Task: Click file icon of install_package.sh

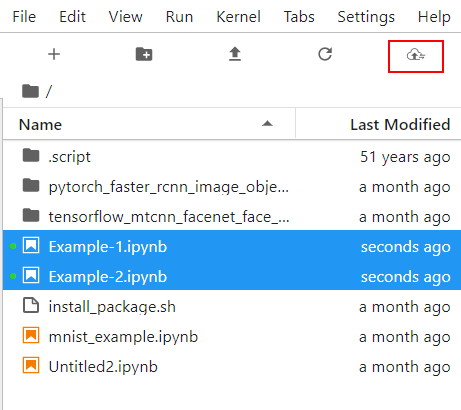Action: tap(31, 306)
